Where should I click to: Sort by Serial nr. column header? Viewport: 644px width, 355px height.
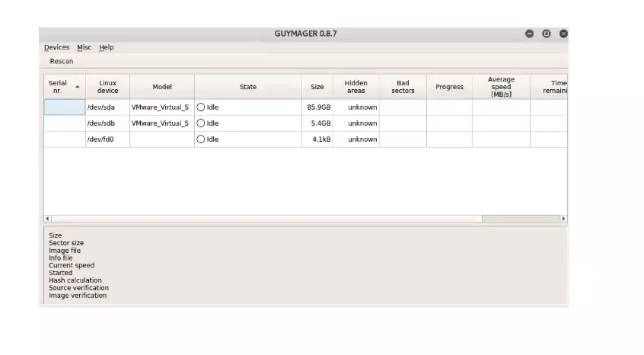pyautogui.click(x=65, y=87)
